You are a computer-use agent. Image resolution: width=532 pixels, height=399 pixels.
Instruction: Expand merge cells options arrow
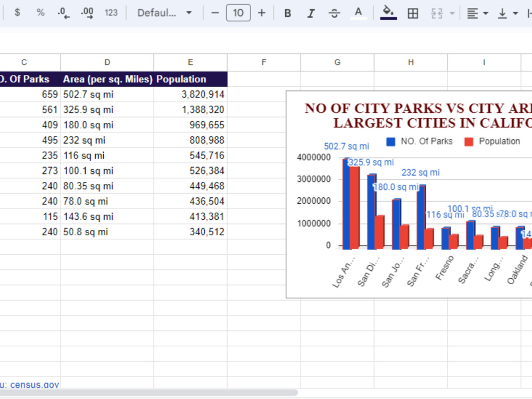452,13
